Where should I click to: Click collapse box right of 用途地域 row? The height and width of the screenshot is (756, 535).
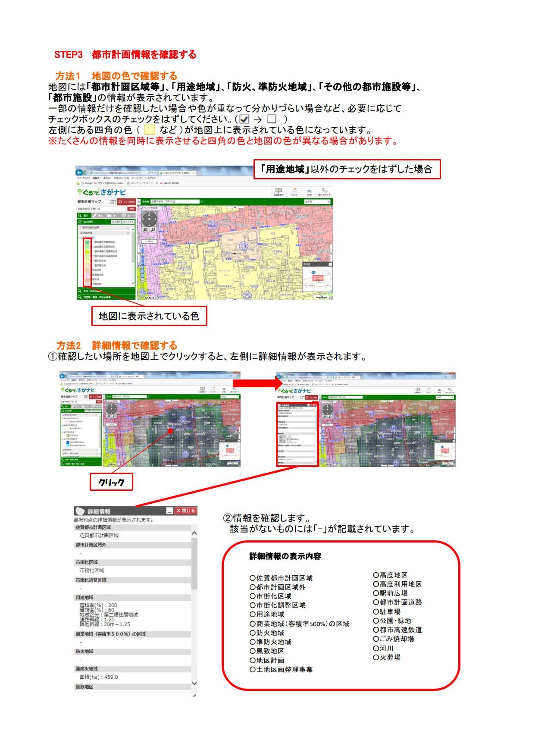128,232
